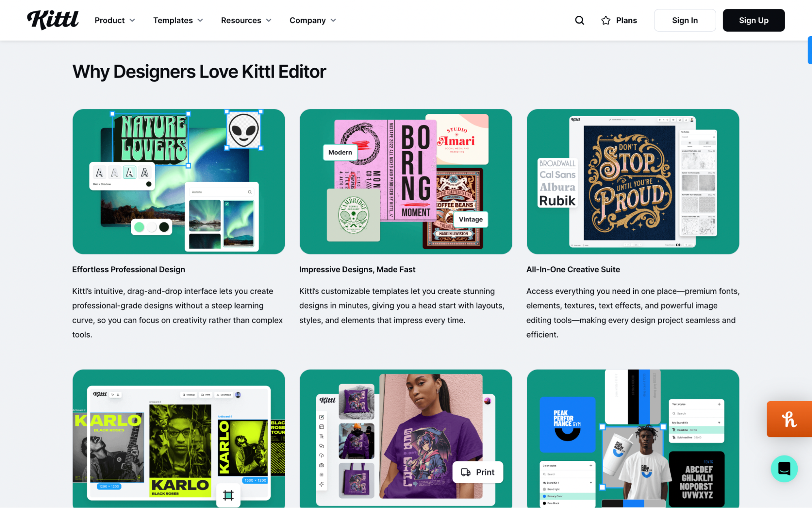Image resolution: width=812 pixels, height=508 pixels.
Task: Click the star icon beside Plans
Action: [606, 20]
